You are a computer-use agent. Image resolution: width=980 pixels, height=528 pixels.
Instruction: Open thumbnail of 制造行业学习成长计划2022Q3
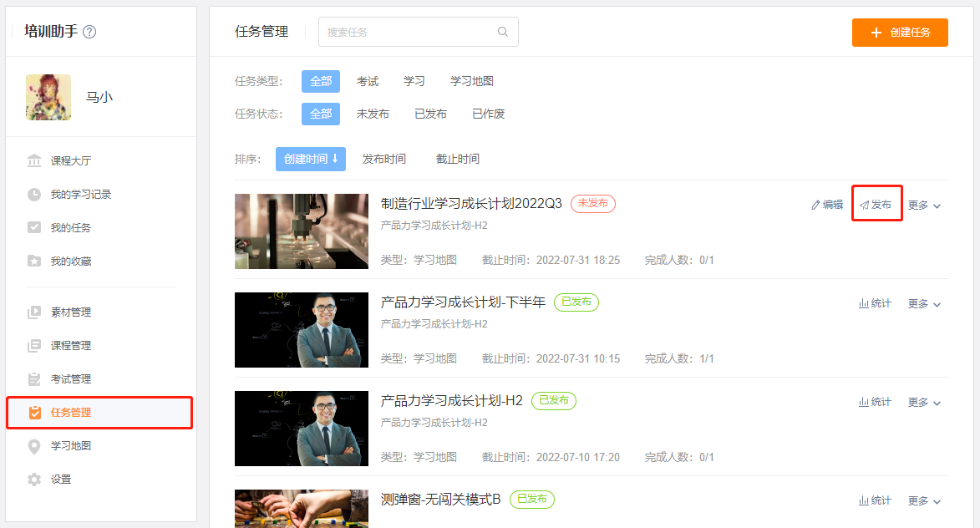click(302, 231)
